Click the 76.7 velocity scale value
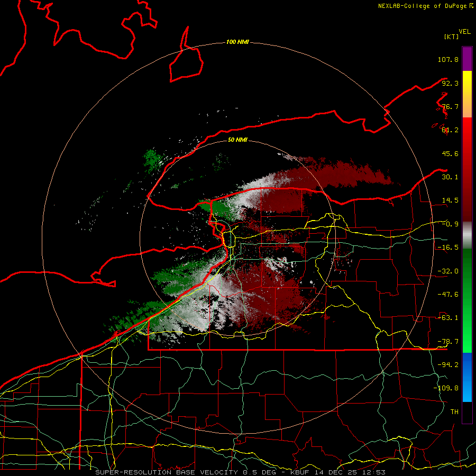476x476 pixels. pos(450,106)
